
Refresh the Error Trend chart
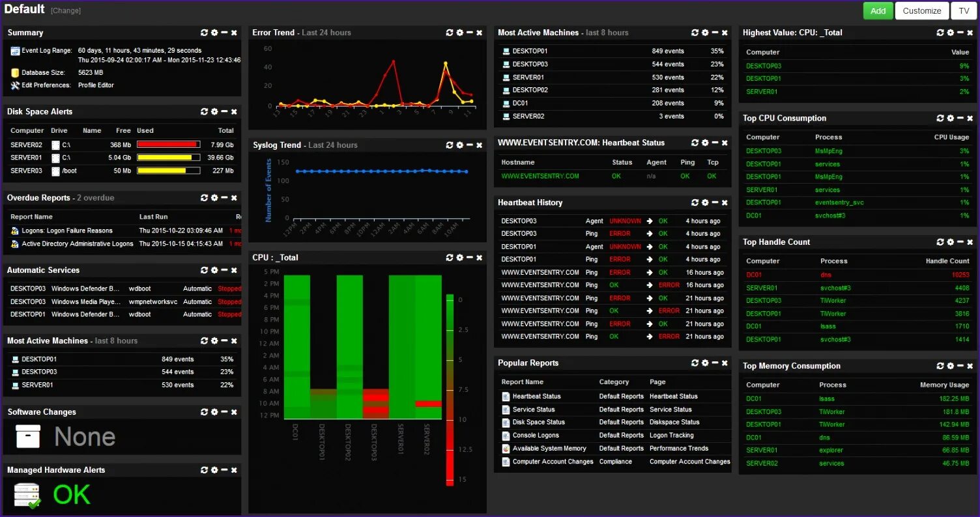(450, 33)
